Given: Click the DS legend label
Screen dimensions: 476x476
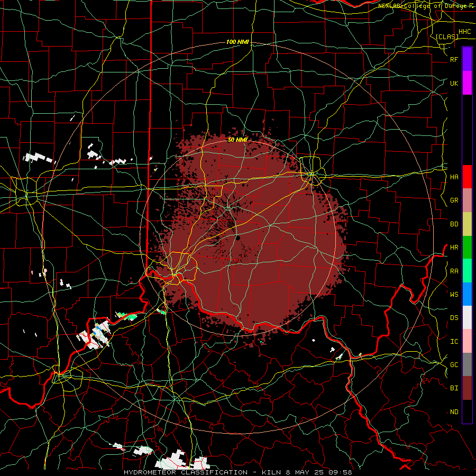Looking at the screenshot, I should click(454, 318).
